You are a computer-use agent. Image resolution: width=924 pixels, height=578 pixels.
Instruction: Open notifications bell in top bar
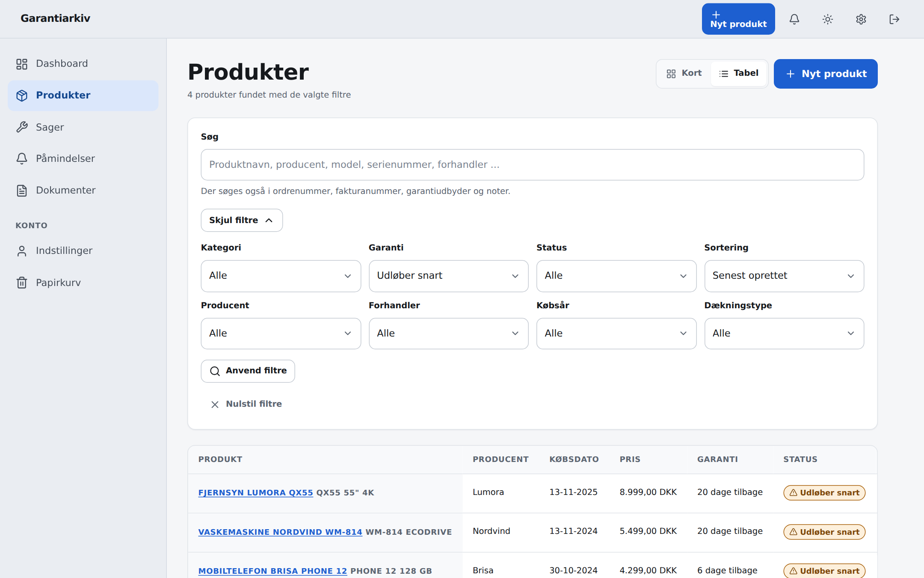(x=794, y=19)
